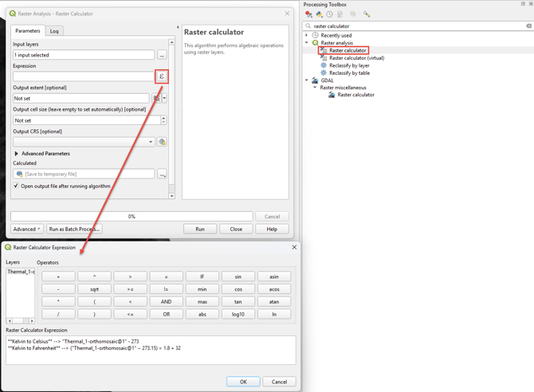The image size is (534, 392).
Task: Click Run as Batch Process button
Action: pos(74,229)
